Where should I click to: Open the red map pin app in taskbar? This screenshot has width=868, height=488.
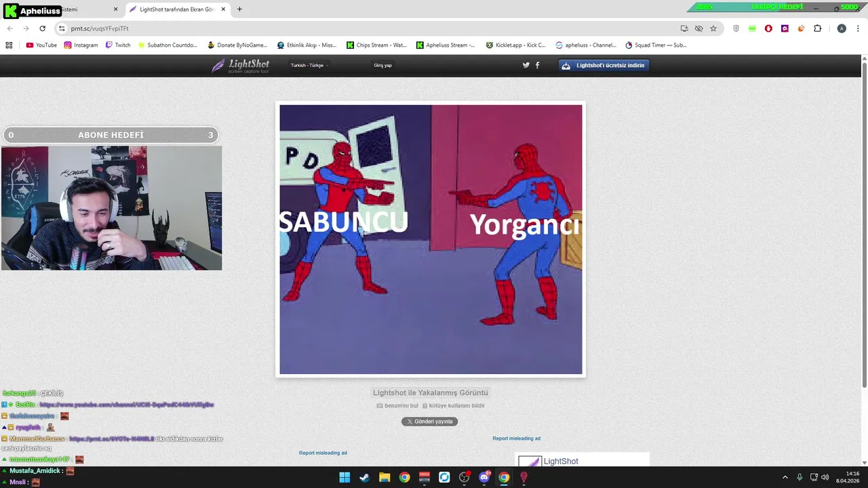[524, 477]
